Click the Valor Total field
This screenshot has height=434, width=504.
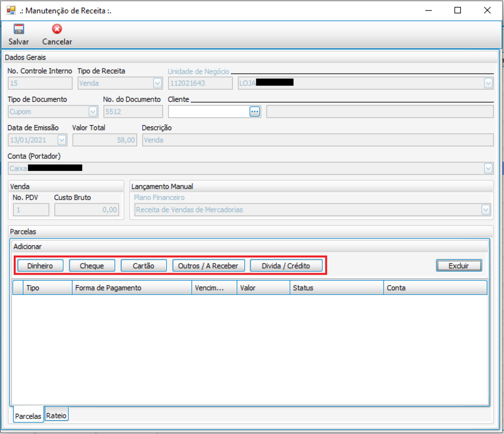pyautogui.click(x=105, y=140)
